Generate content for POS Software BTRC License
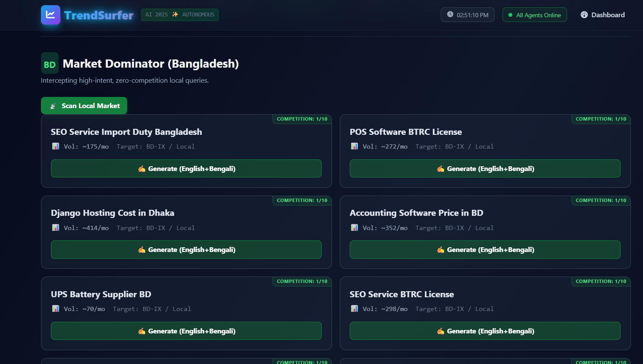Image resolution: width=643 pixels, height=364 pixels. click(485, 168)
